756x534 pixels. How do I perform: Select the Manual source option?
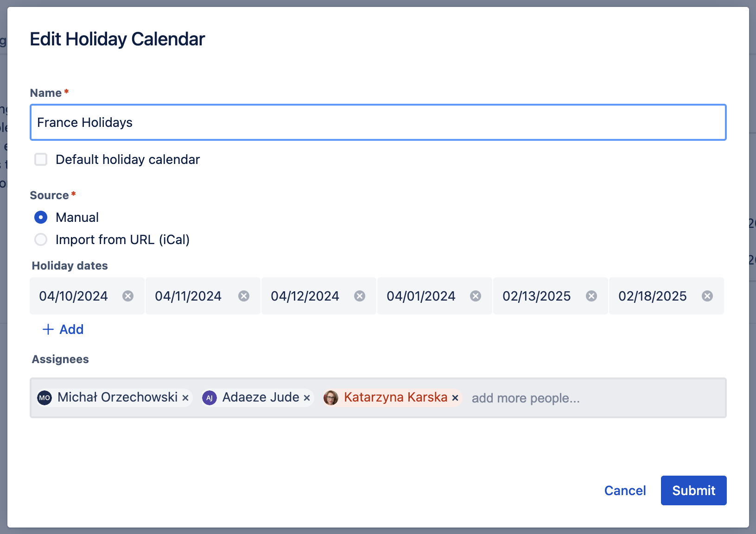(x=41, y=217)
